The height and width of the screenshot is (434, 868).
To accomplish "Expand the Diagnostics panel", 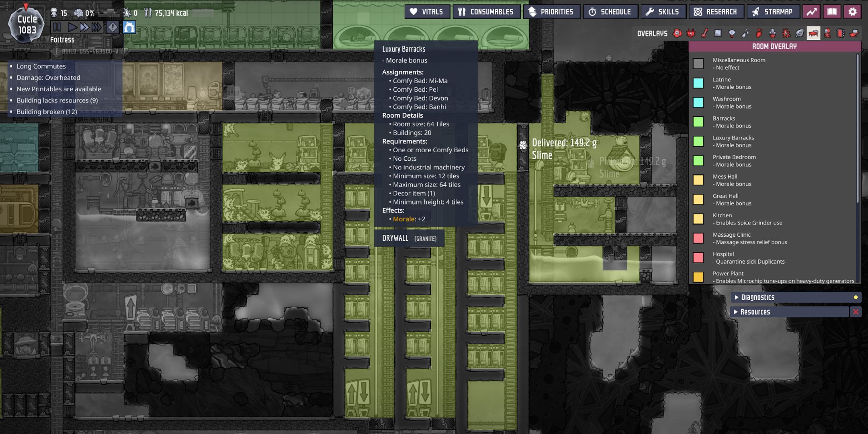I will point(796,297).
